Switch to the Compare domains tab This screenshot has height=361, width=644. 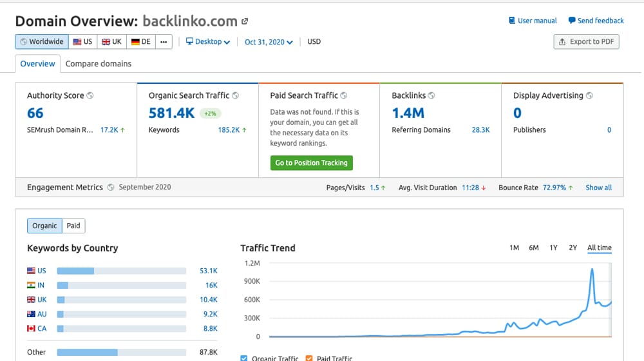pos(98,64)
